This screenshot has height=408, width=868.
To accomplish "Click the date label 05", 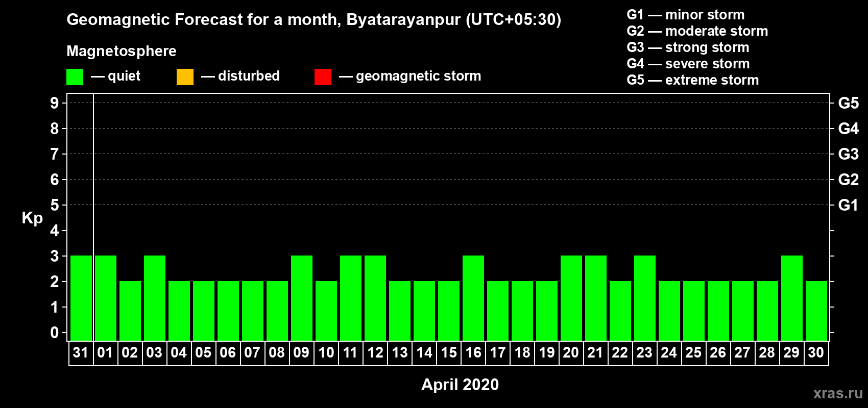I will click(203, 352).
